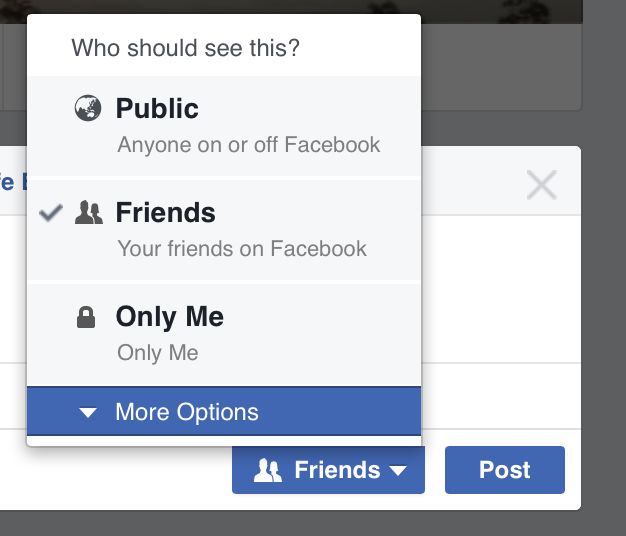Close the post composer with the X
626x536 pixels.
tap(541, 185)
